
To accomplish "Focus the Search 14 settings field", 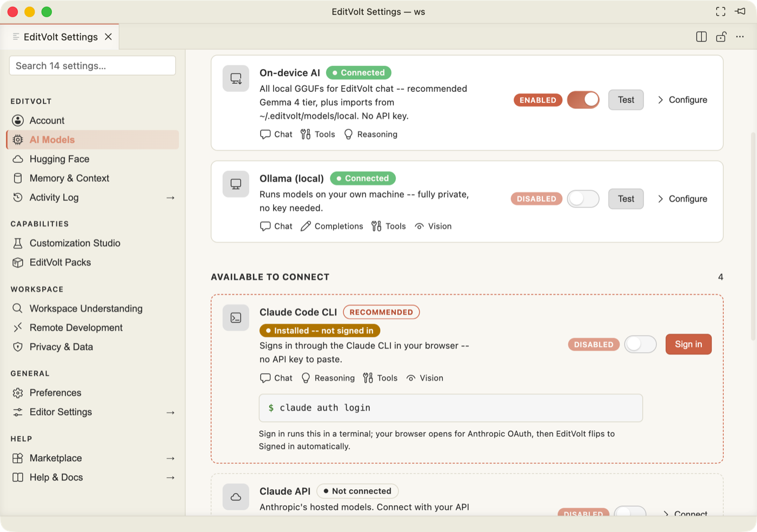I will (92, 65).
